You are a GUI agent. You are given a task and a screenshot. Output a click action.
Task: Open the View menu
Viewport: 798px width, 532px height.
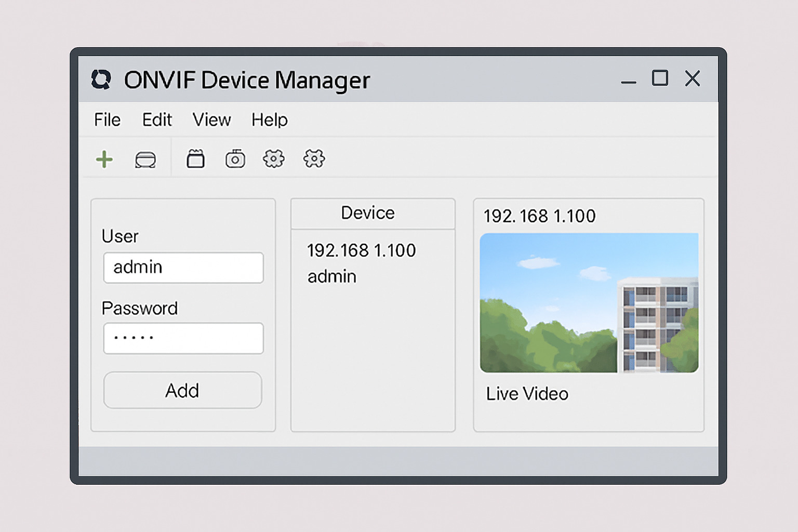tap(211, 120)
